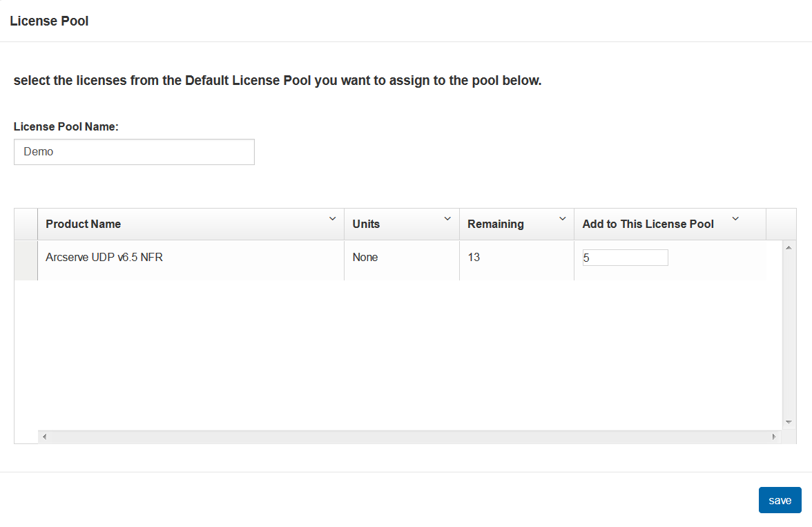
Task: Click the quantity field in Arcserve UDP row
Action: click(625, 258)
